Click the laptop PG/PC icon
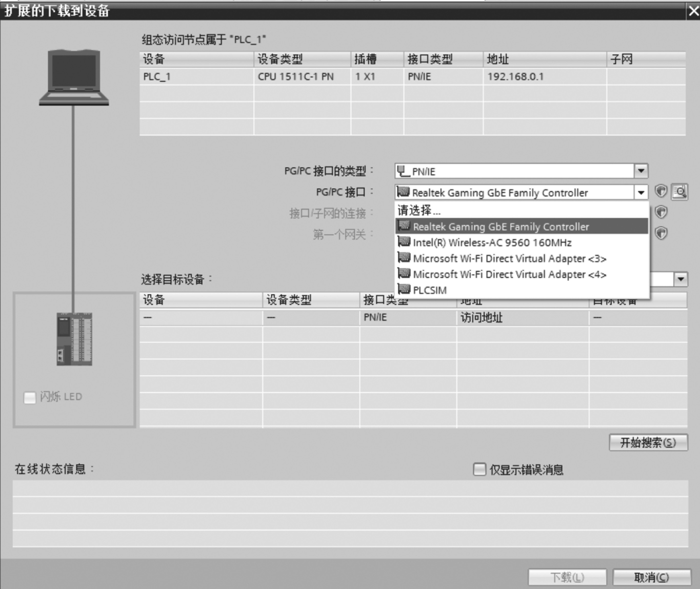700x589 pixels. (74, 77)
